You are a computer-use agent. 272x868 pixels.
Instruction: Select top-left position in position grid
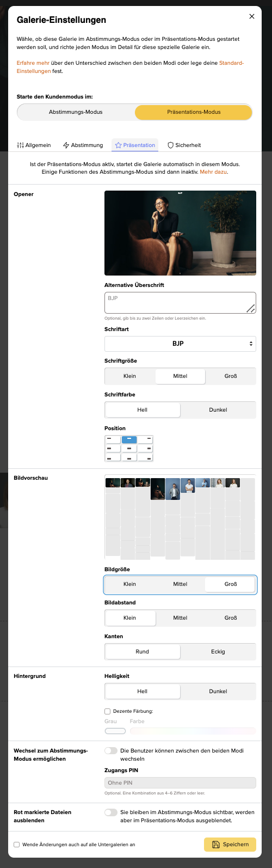(x=113, y=439)
